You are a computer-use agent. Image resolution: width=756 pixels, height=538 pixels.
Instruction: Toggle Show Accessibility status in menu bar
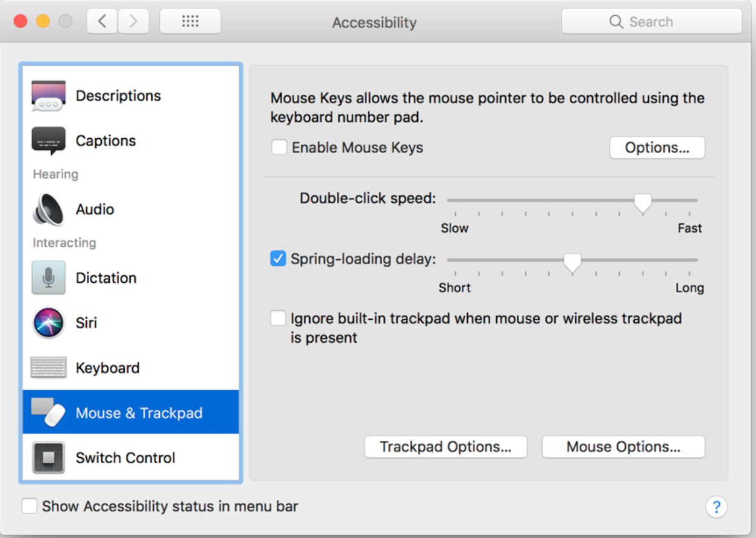30,507
